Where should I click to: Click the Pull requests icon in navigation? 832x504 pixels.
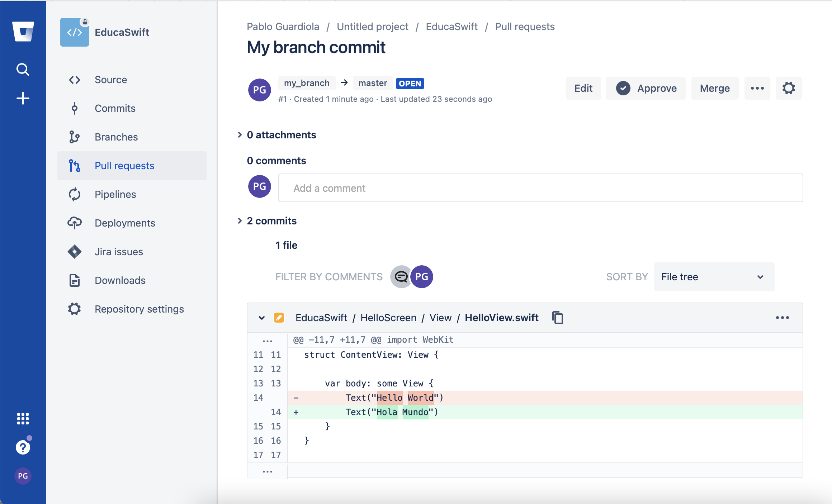tap(75, 166)
